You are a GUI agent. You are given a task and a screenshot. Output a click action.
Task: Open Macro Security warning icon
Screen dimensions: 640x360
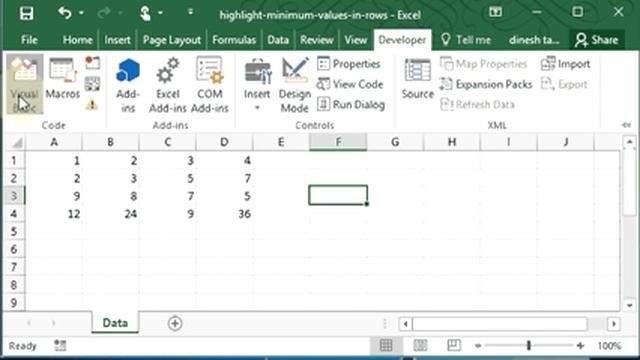tap(92, 105)
